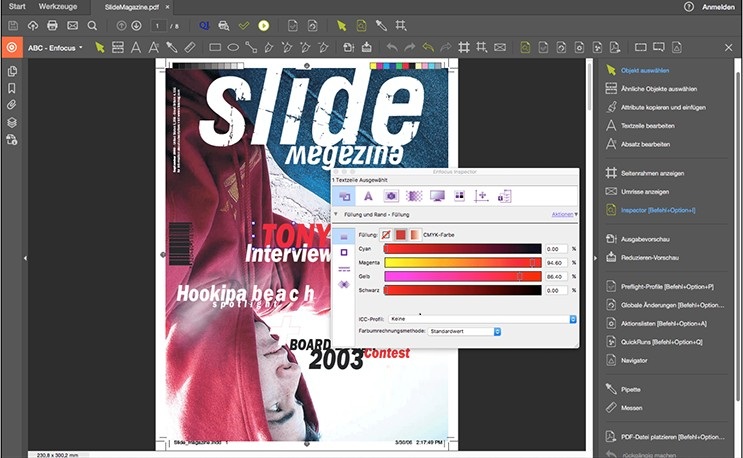Click Attribute kopieren und einfügen
The image size is (743, 458).
click(x=663, y=107)
